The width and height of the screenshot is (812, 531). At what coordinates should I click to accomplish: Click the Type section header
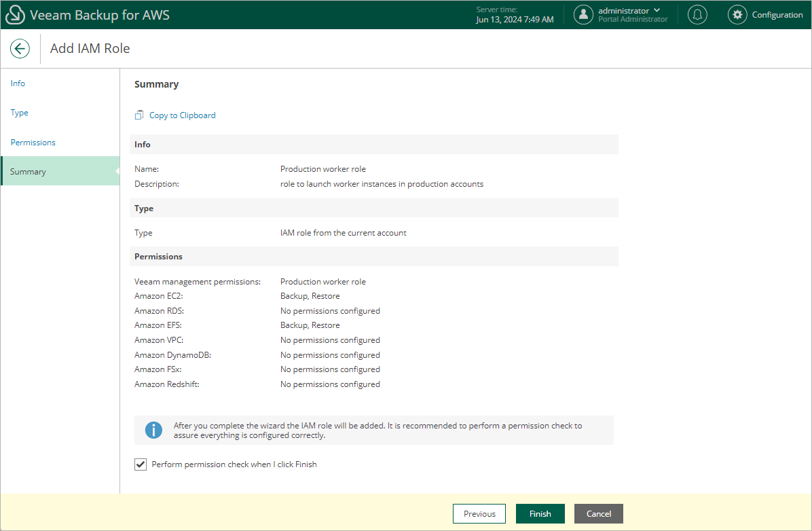pos(374,208)
